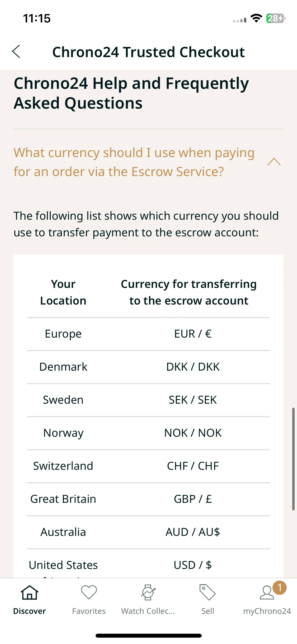
Task: Tap the Chrono24 Trusted Checkout title
Action: click(149, 52)
